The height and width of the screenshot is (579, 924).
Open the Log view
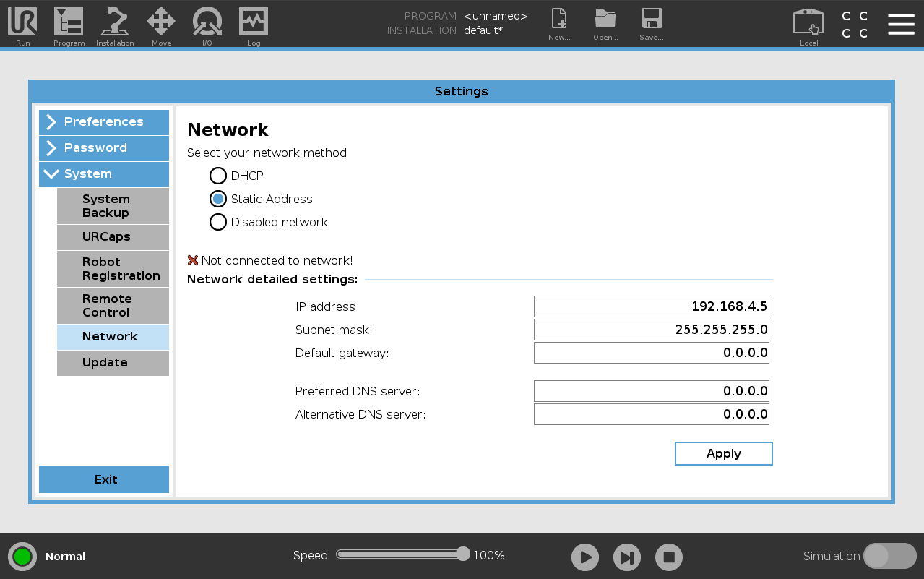[x=254, y=25]
